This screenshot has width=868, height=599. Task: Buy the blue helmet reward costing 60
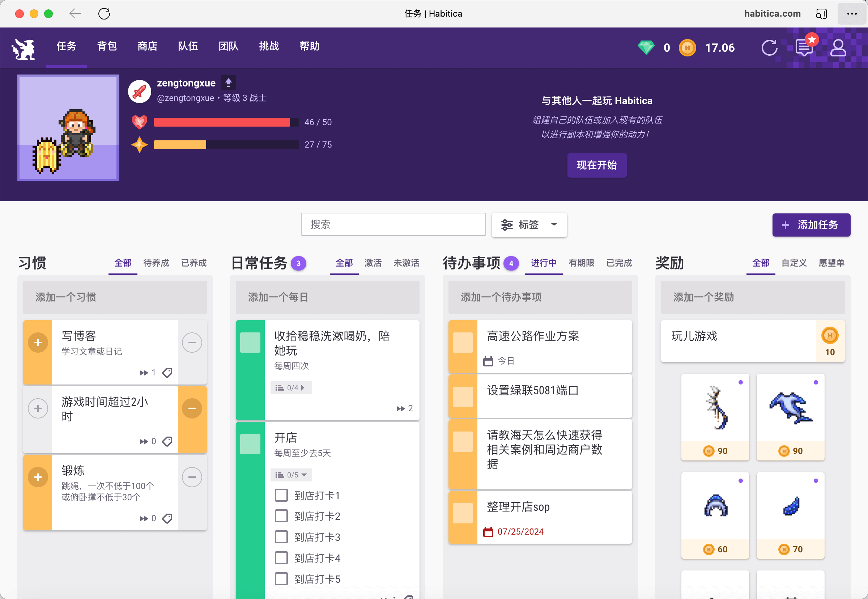pos(715,515)
